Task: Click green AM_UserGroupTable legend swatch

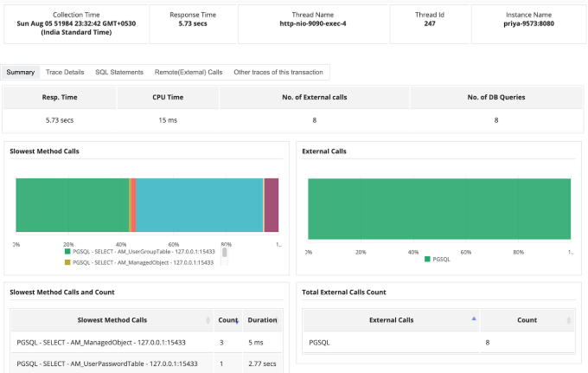Action: point(67,251)
